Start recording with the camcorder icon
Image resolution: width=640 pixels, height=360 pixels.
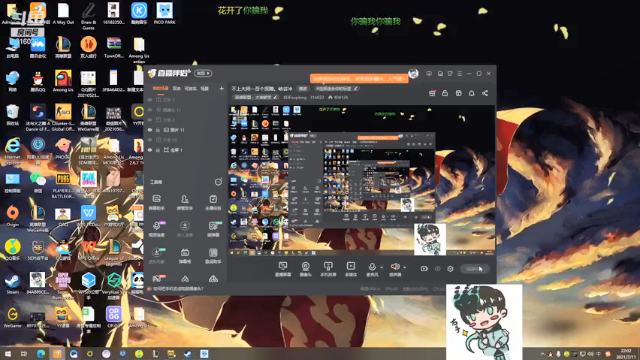[424, 269]
